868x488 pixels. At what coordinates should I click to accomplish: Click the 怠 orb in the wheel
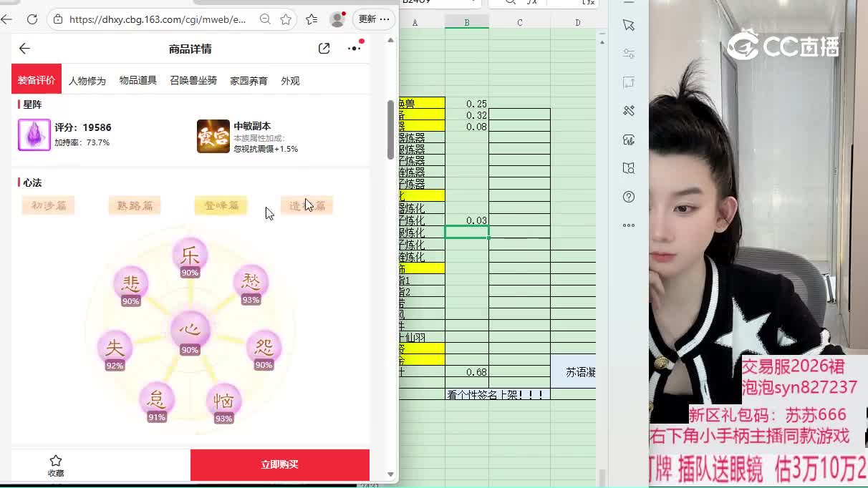(x=157, y=401)
